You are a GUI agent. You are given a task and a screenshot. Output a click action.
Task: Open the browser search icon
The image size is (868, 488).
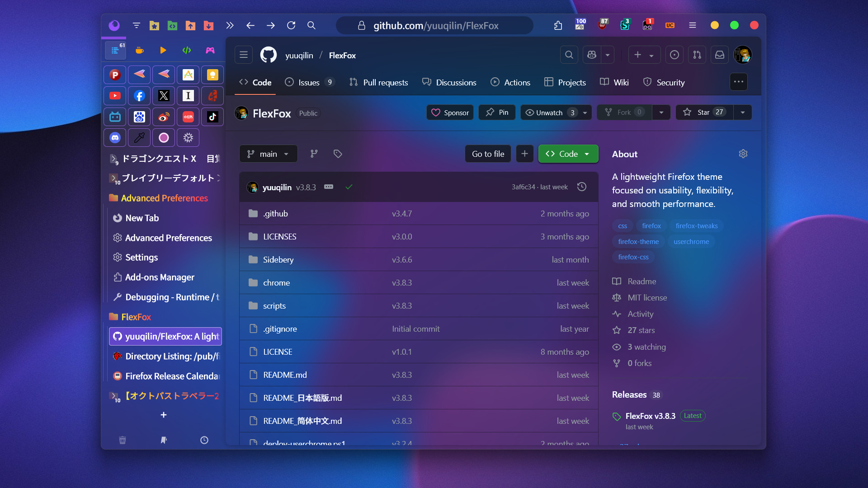[x=311, y=25]
